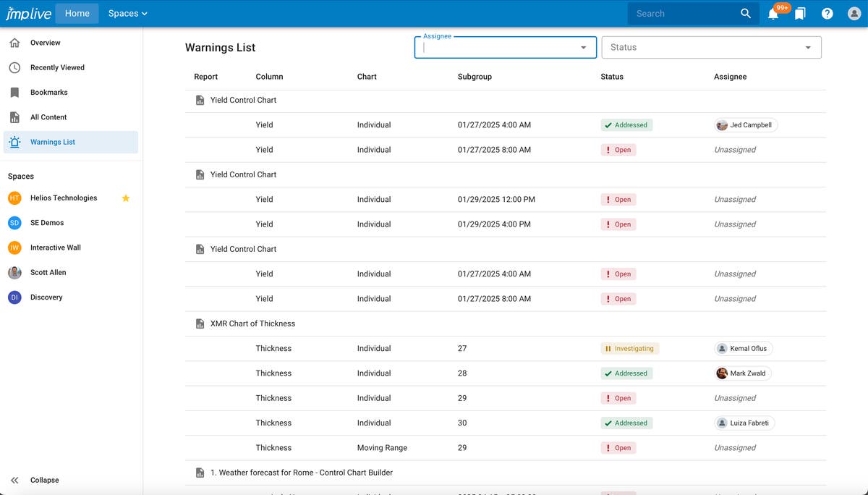The width and height of the screenshot is (868, 495).
Task: Go to Recently Viewed in sidebar
Action: tap(57, 67)
